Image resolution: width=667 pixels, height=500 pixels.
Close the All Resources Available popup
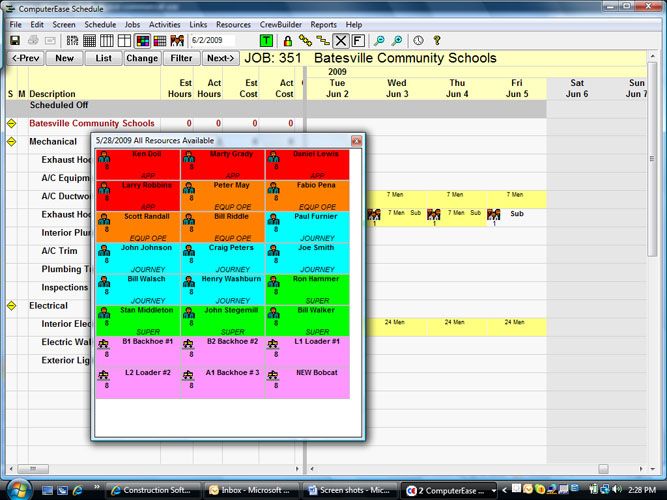click(356, 140)
